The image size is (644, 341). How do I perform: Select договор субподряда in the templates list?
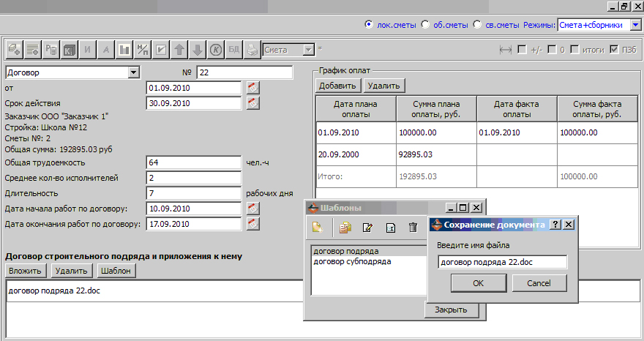point(352,261)
